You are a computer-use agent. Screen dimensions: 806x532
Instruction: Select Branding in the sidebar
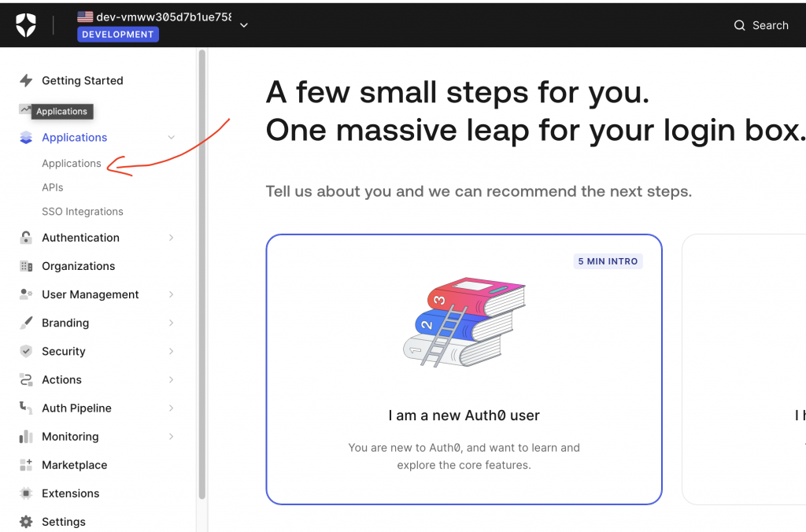[x=65, y=323]
